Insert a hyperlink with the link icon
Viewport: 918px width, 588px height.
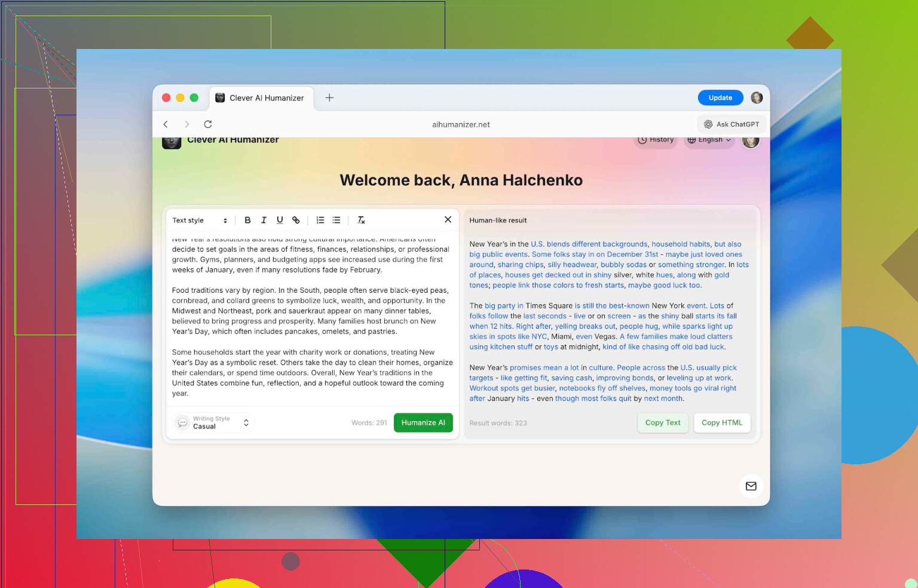point(296,220)
